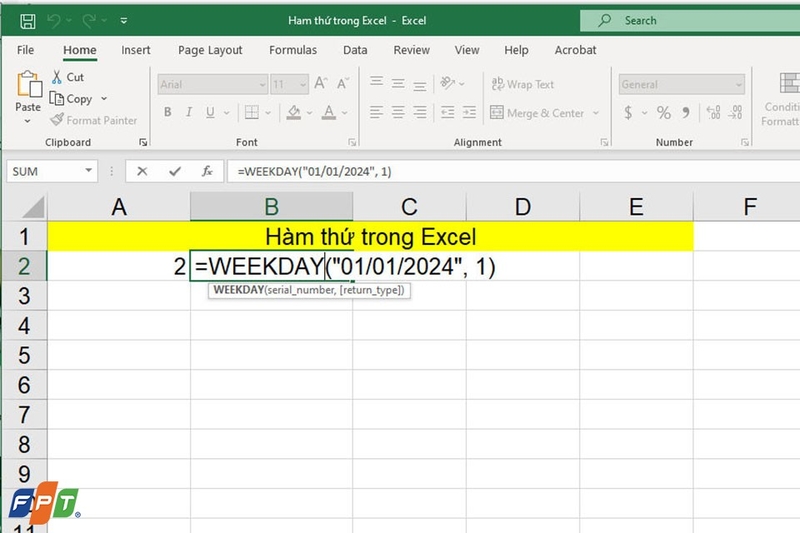
Task: Click the Redo arrow icon
Action: tap(89, 21)
